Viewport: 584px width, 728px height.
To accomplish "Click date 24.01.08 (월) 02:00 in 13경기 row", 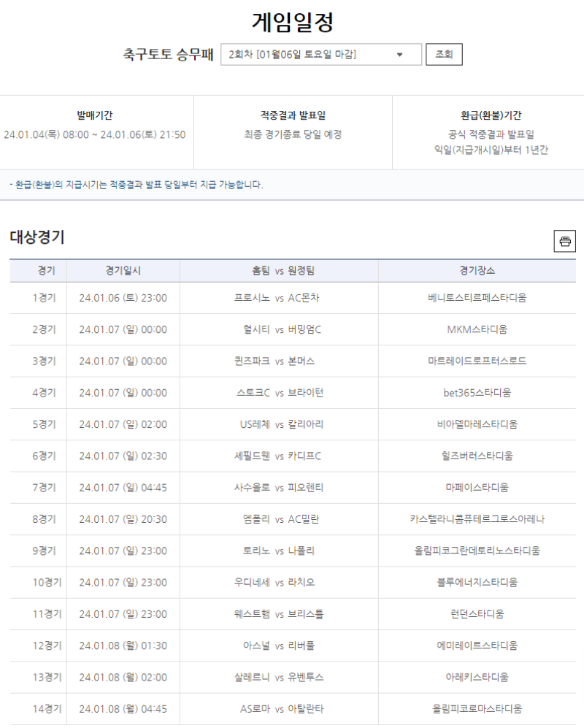I will coord(123,677).
